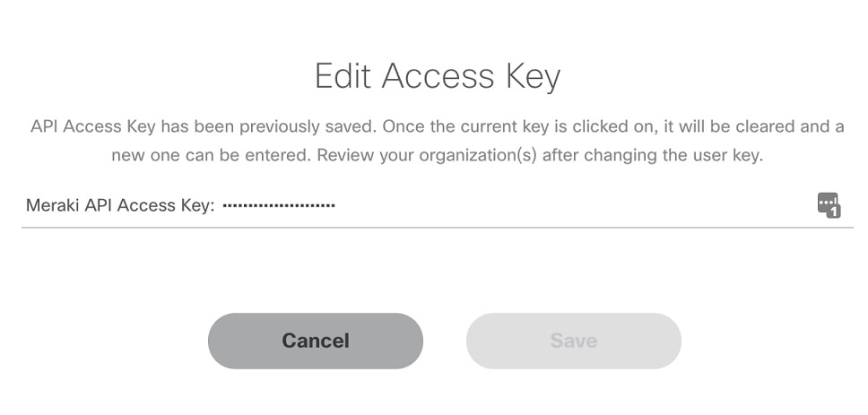Click the 'Edit Access Key' heading
Image resolution: width=868 pixels, height=415 pixels.
click(x=438, y=76)
